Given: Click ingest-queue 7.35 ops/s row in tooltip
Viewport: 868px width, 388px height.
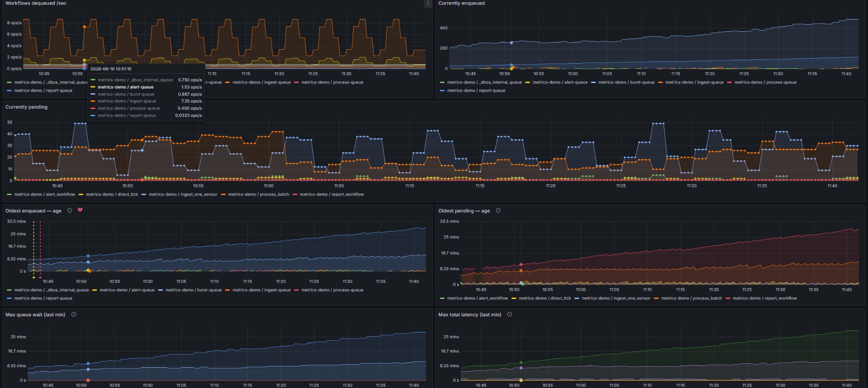Looking at the screenshot, I should (x=146, y=101).
